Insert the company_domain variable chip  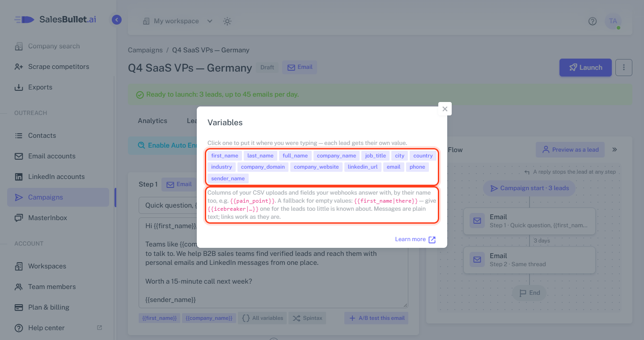coord(263,167)
